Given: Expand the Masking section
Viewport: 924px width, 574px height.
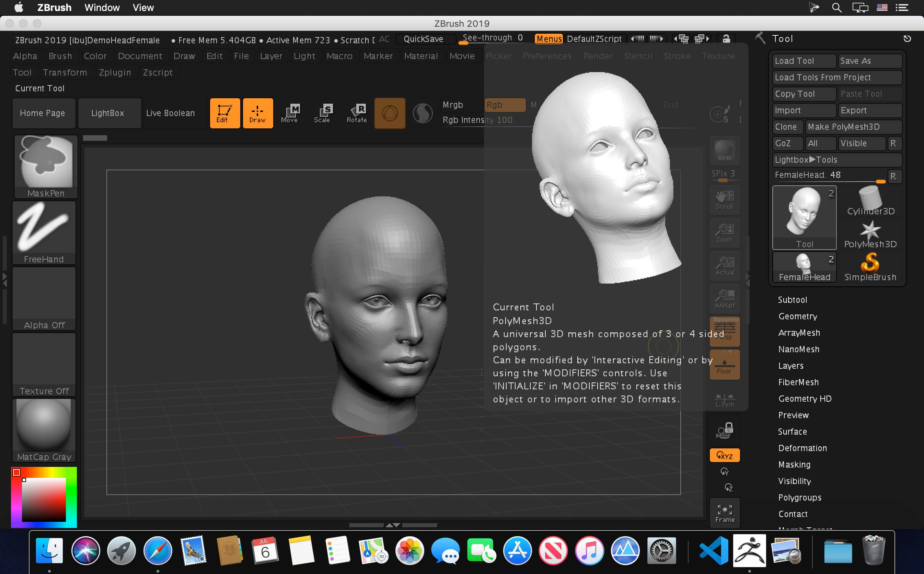Looking at the screenshot, I should click(794, 464).
